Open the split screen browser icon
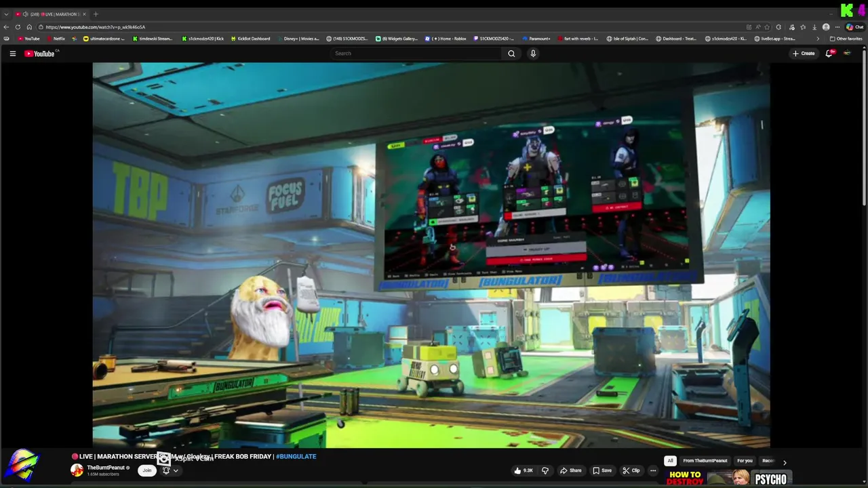The image size is (868, 488). pos(749,27)
